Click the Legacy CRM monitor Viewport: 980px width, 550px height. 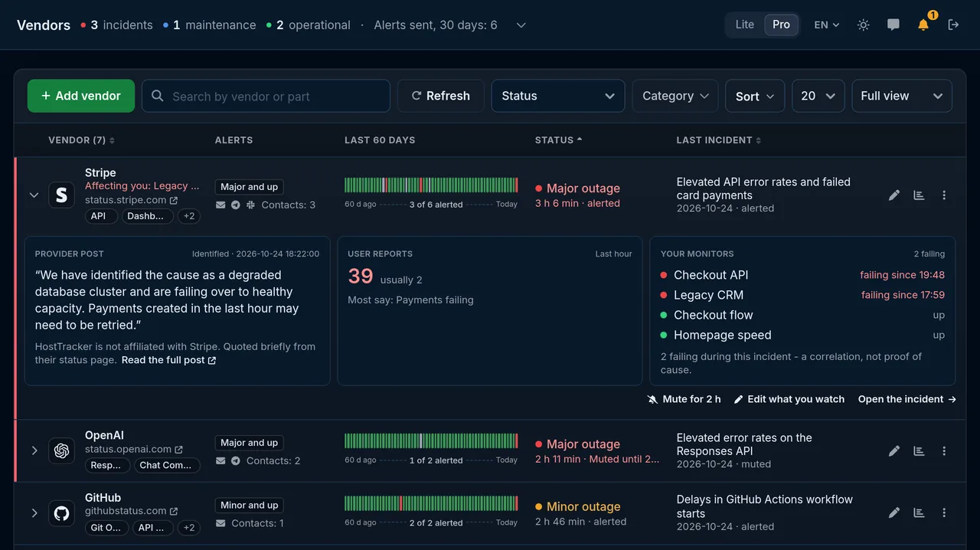pyautogui.click(x=802, y=295)
